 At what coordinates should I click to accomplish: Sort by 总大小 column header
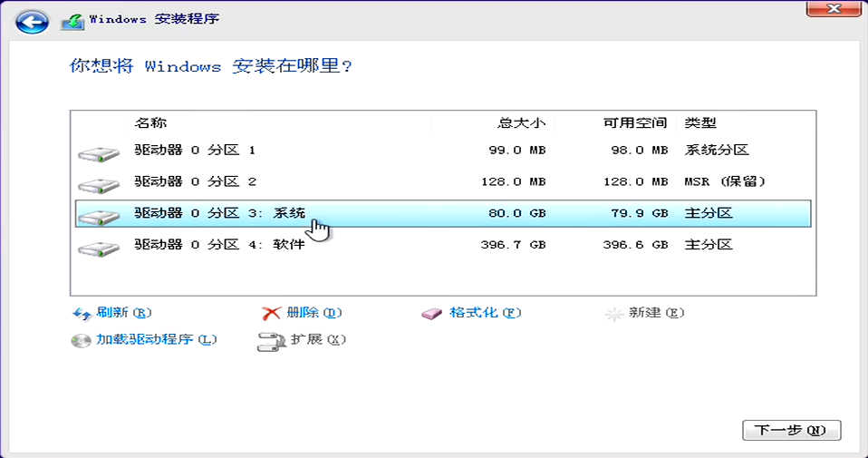pos(522,123)
